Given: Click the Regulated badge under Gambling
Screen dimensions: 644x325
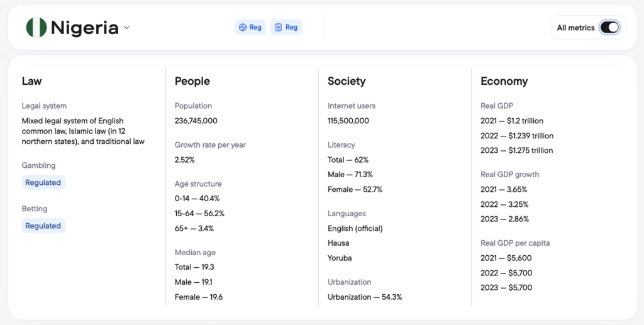Looking at the screenshot, I should pyautogui.click(x=43, y=182).
